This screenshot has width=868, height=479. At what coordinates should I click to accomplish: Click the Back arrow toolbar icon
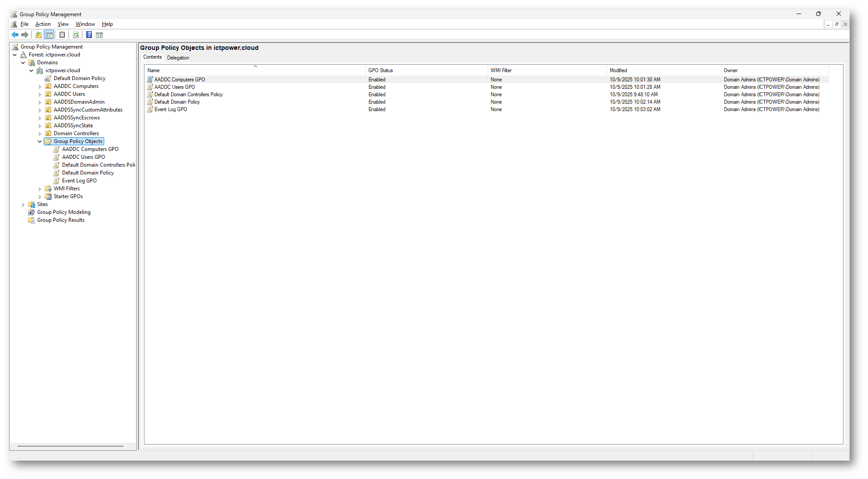pos(15,35)
